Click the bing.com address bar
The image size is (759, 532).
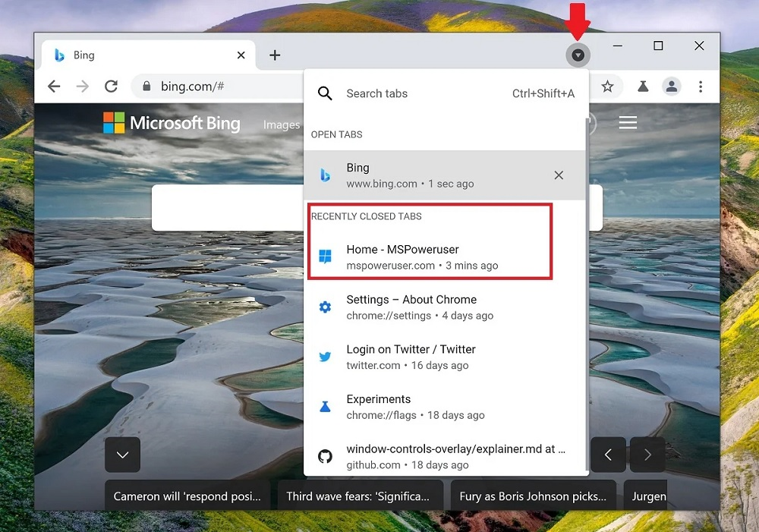[218, 87]
